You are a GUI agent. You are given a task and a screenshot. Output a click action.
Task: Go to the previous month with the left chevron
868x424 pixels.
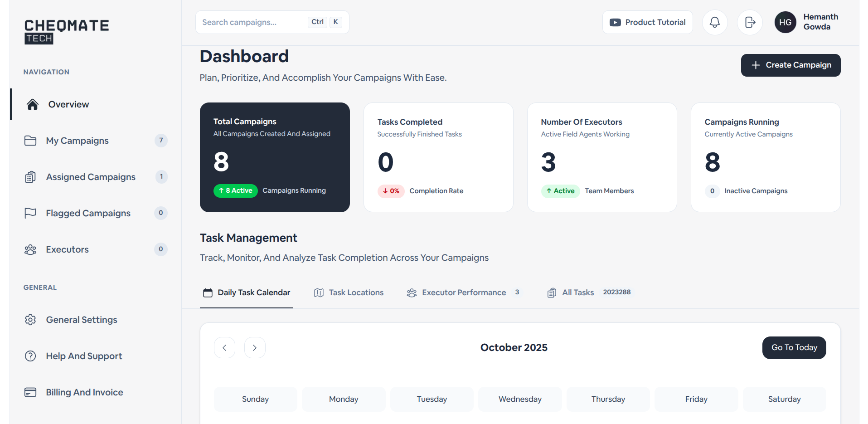click(224, 347)
